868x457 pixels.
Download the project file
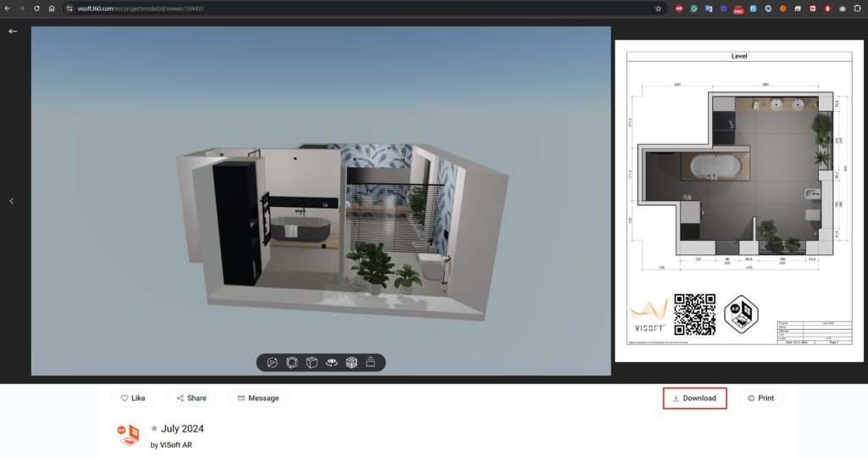tap(694, 398)
